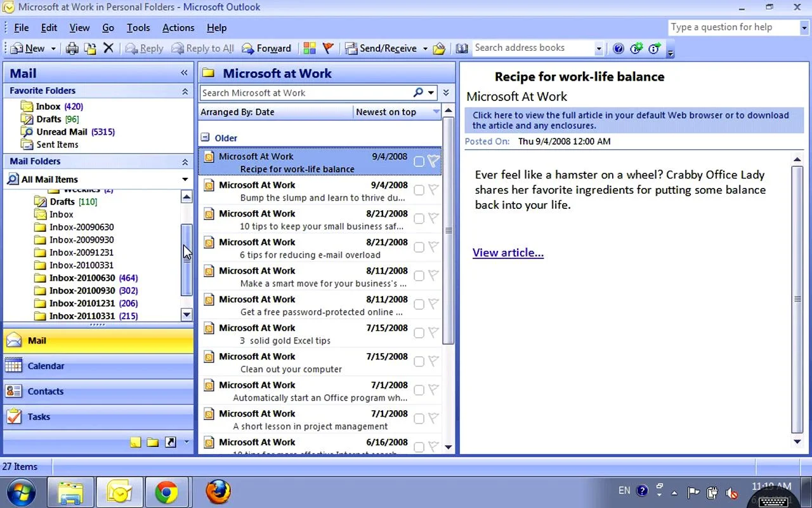This screenshot has width=812, height=508.
Task: Click the Find envelope icon after Send/Receive
Action: click(x=439, y=48)
